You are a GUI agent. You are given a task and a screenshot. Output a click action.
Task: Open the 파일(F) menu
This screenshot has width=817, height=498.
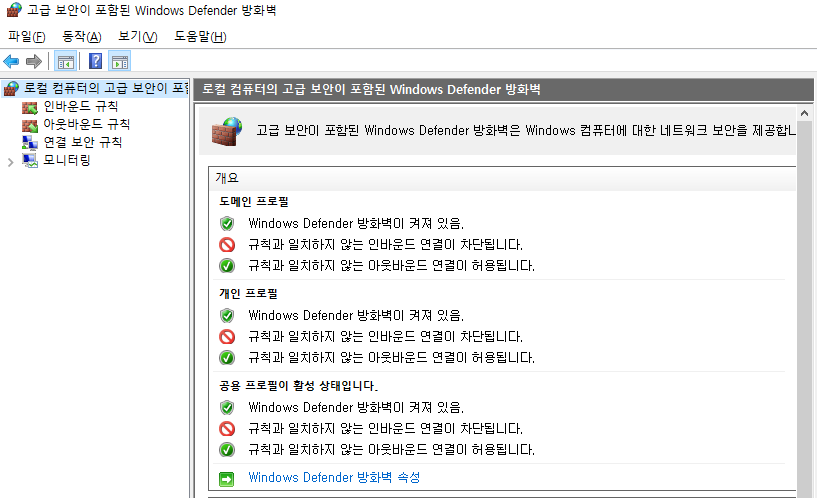27,36
